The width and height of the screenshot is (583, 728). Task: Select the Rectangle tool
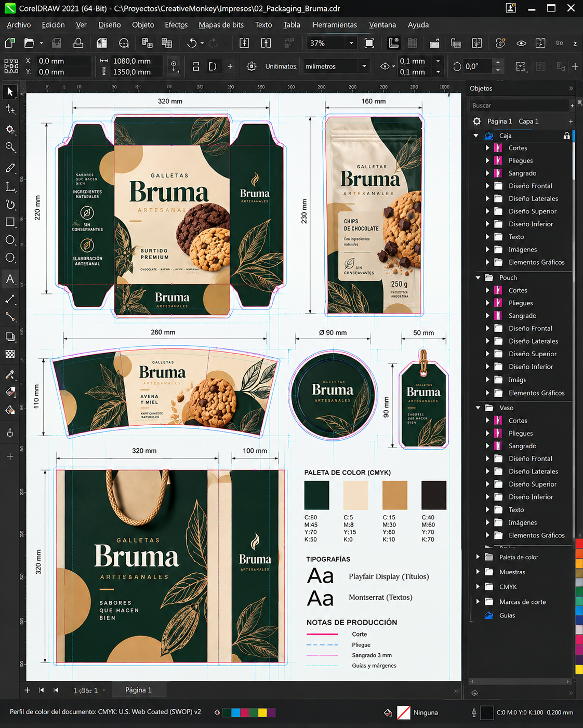point(10,222)
